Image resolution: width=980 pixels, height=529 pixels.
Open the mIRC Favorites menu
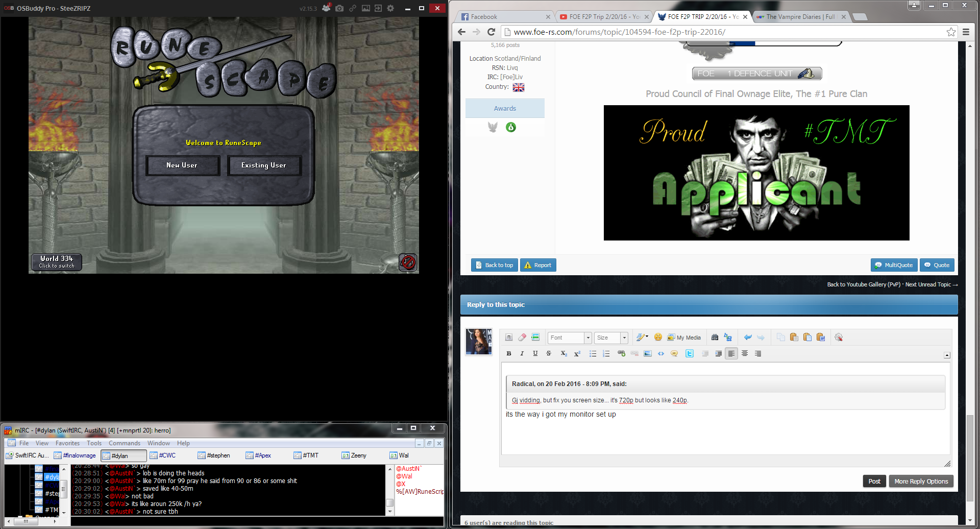(67, 443)
